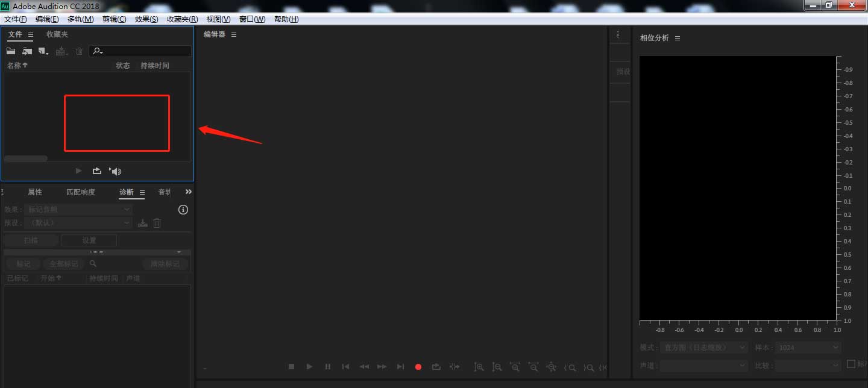This screenshot has height=388, width=868.
Task: Click the open file folder icon
Action: (x=11, y=51)
